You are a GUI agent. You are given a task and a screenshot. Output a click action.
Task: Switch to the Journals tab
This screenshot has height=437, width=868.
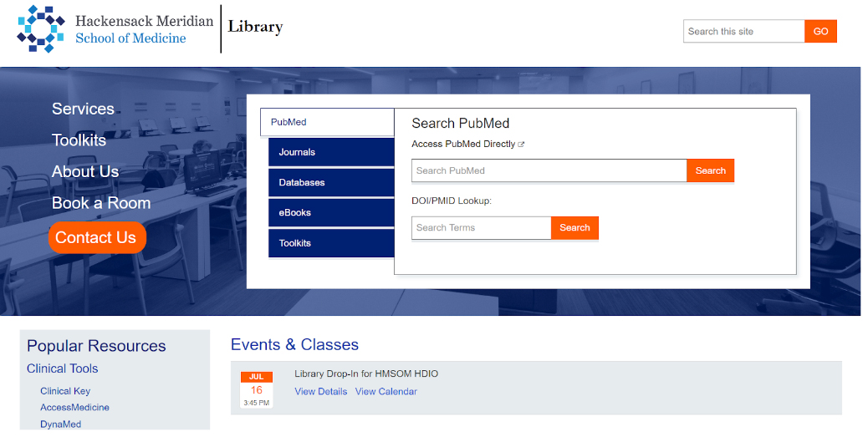coord(331,152)
